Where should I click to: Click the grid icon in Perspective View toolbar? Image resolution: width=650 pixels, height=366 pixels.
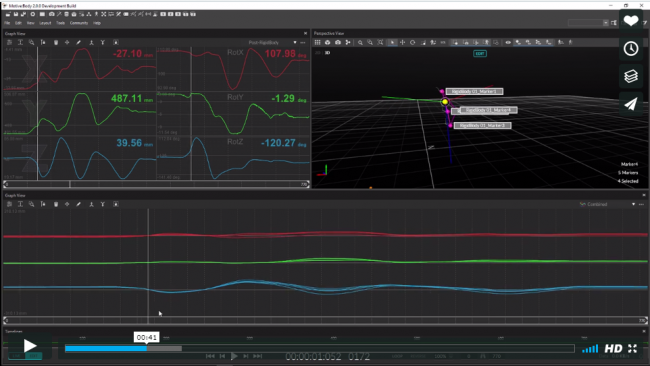point(318,42)
